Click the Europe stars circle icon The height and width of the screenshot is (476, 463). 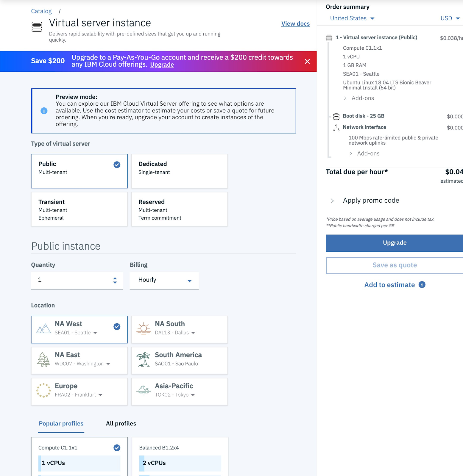[43, 390]
